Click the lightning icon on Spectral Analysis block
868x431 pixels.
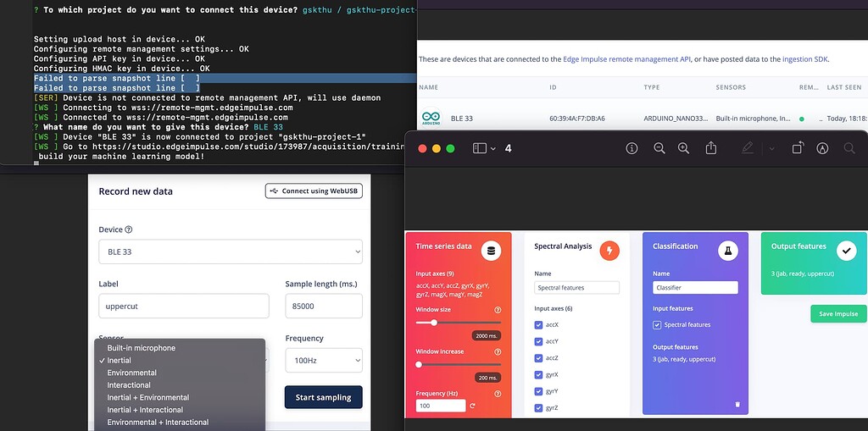point(609,251)
